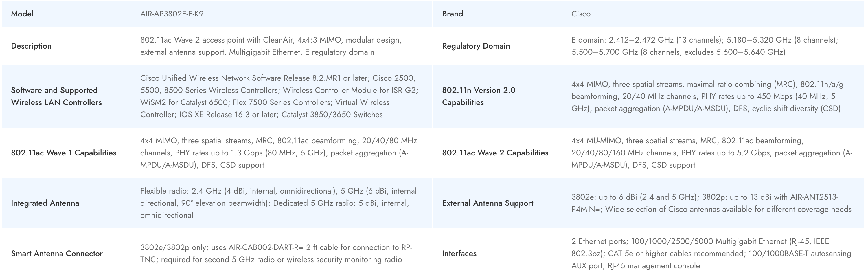Image resolution: width=868 pixels, height=279 pixels.
Task: Click the Smart Antenna Connector label
Action: coord(57,254)
